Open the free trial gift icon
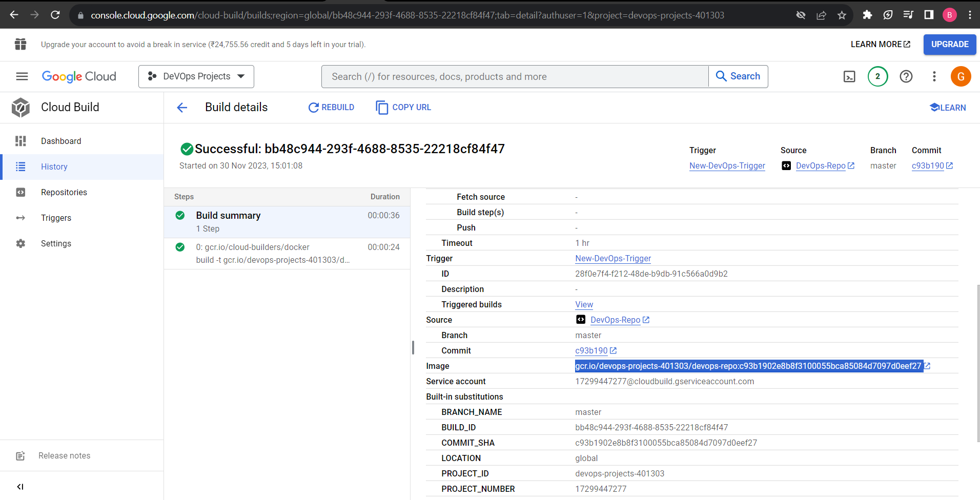Screen dimensions: 980x500 (21, 45)
